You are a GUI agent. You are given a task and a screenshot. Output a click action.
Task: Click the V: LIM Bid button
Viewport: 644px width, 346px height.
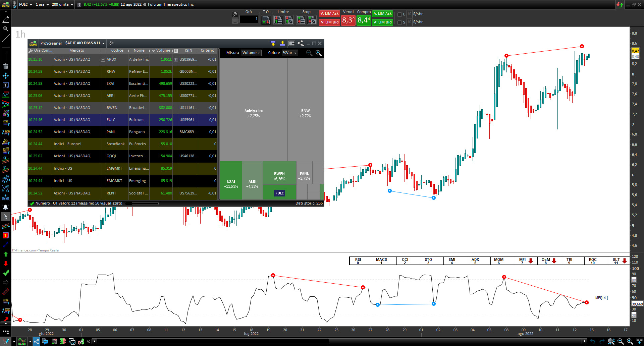pos(329,22)
